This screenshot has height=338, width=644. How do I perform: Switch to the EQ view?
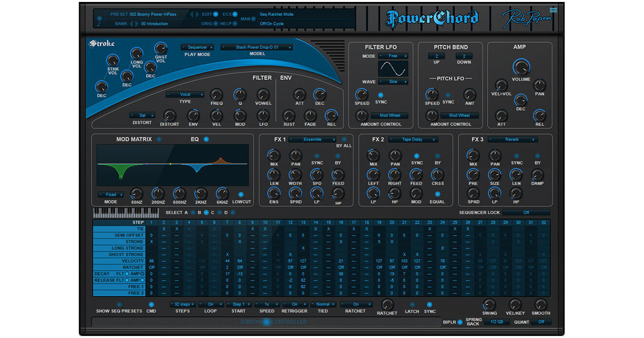click(x=206, y=139)
